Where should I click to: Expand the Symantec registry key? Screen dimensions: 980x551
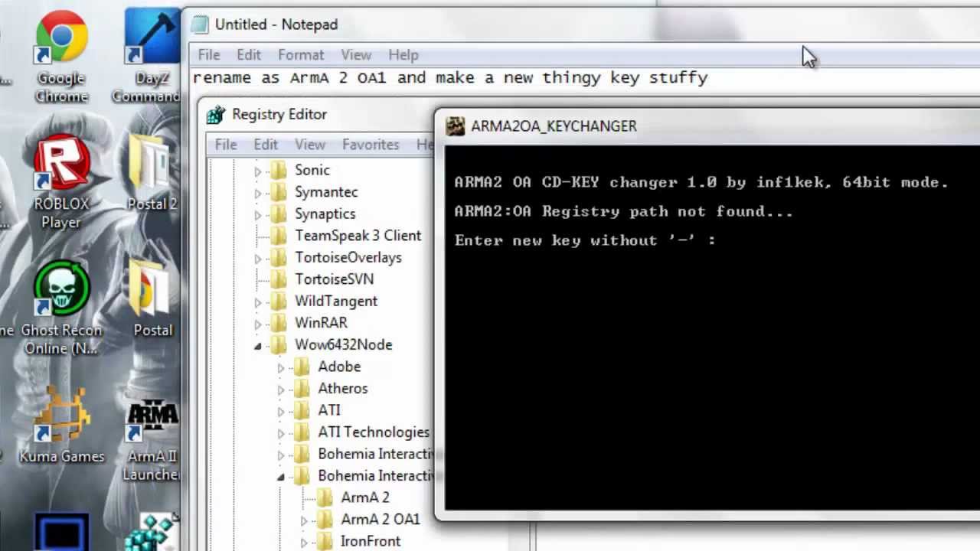pos(258,193)
